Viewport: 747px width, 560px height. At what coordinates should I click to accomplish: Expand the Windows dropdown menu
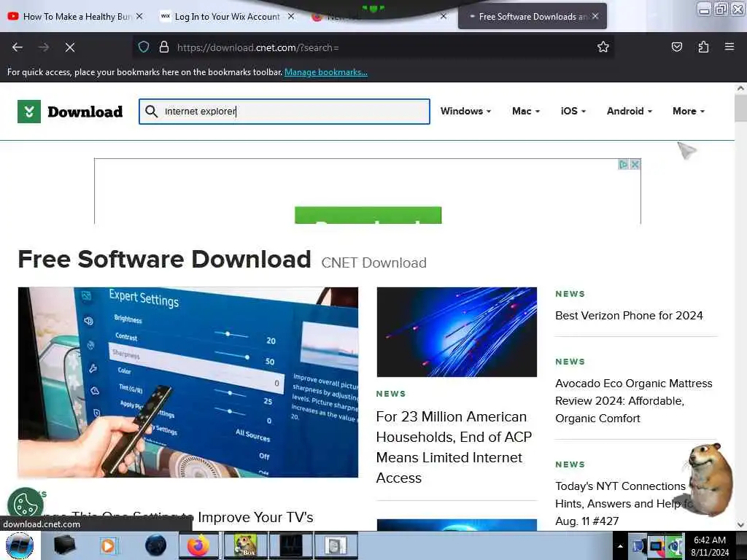[465, 111]
